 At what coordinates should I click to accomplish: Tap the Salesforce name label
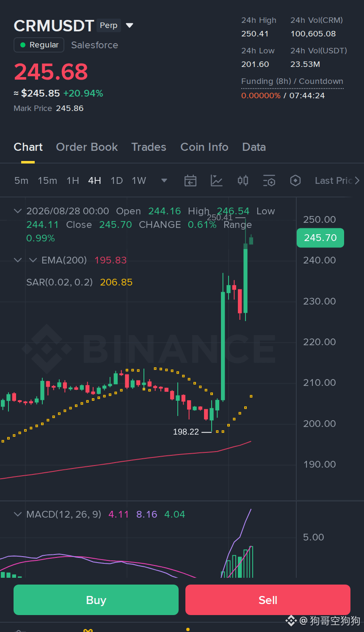click(x=94, y=45)
